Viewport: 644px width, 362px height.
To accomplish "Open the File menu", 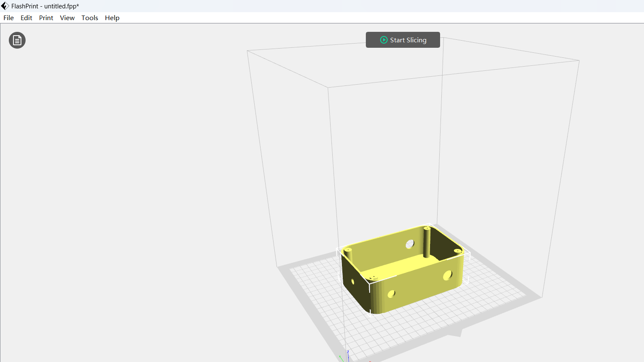I will (8, 18).
